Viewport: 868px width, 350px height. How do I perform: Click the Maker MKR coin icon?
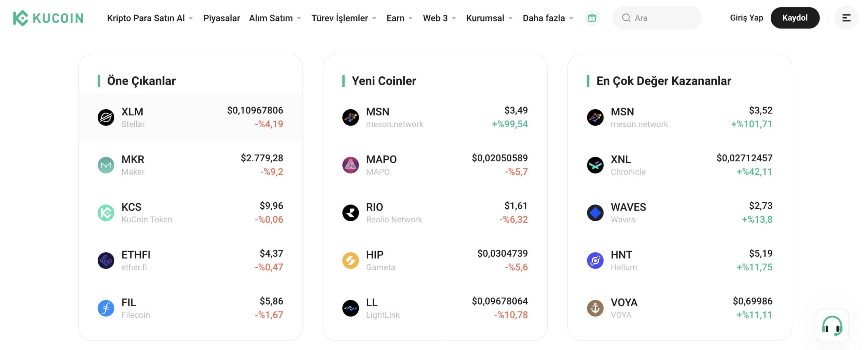coord(106,165)
